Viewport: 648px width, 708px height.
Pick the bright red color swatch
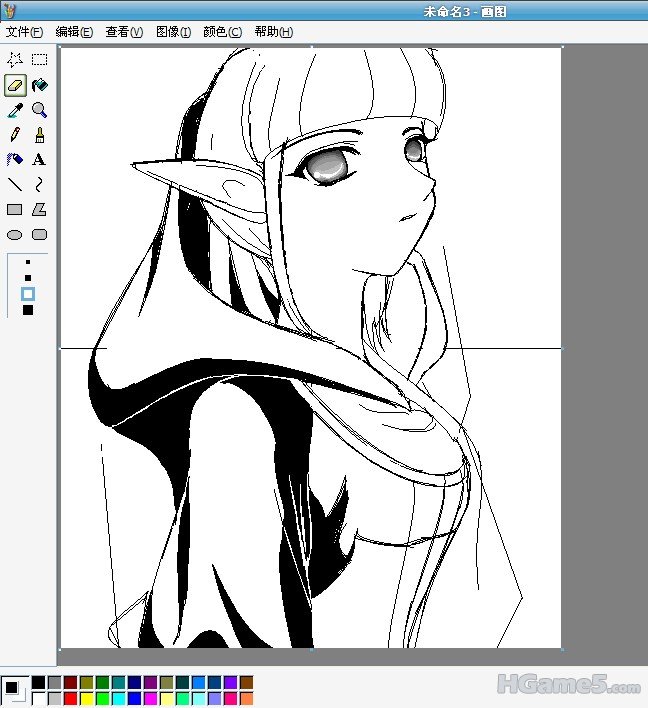(x=70, y=698)
